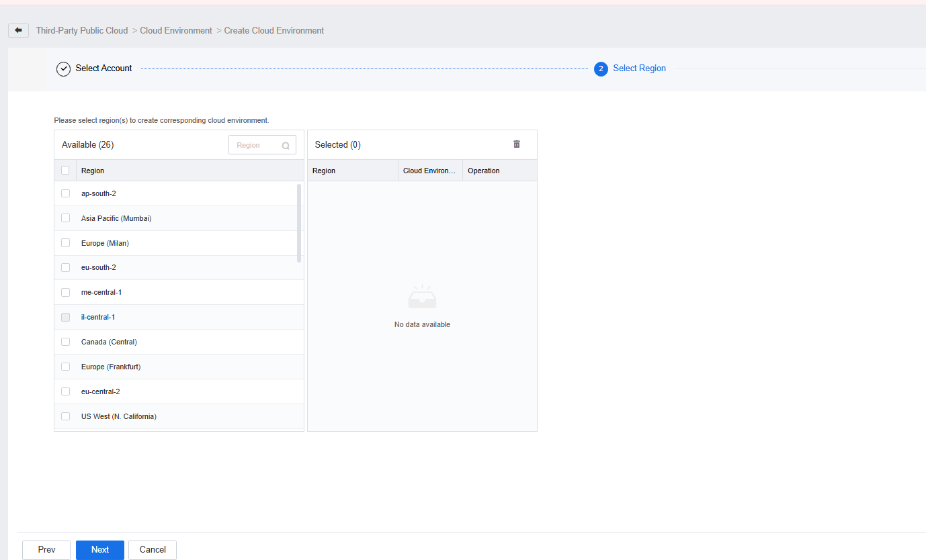Image resolution: width=926 pixels, height=560 pixels.
Task: Click the Select Account checkmark step icon
Action: click(63, 68)
